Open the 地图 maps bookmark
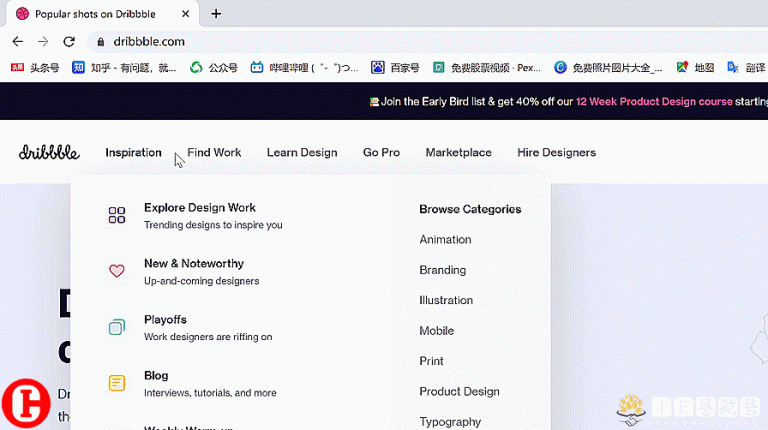This screenshot has width=768, height=430. (x=695, y=68)
